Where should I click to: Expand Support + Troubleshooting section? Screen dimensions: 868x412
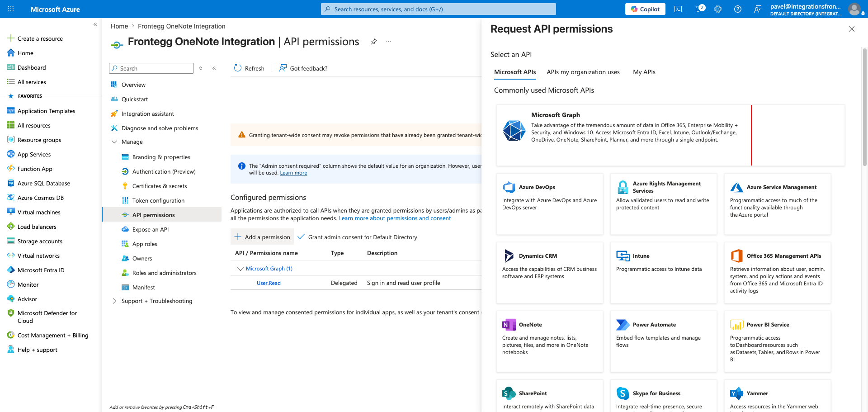coord(114,301)
